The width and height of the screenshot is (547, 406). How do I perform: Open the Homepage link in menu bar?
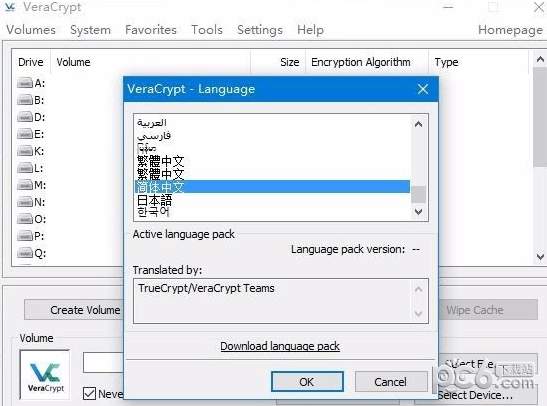510,30
